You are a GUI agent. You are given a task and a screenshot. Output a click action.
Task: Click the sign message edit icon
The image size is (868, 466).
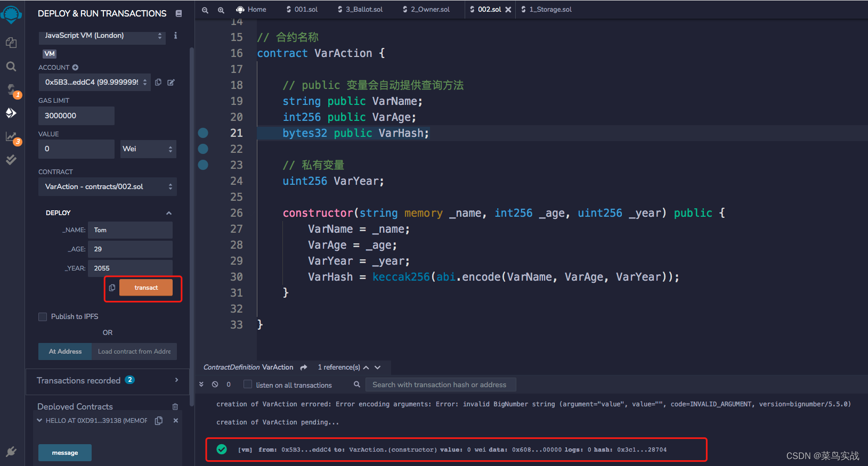pyautogui.click(x=171, y=82)
